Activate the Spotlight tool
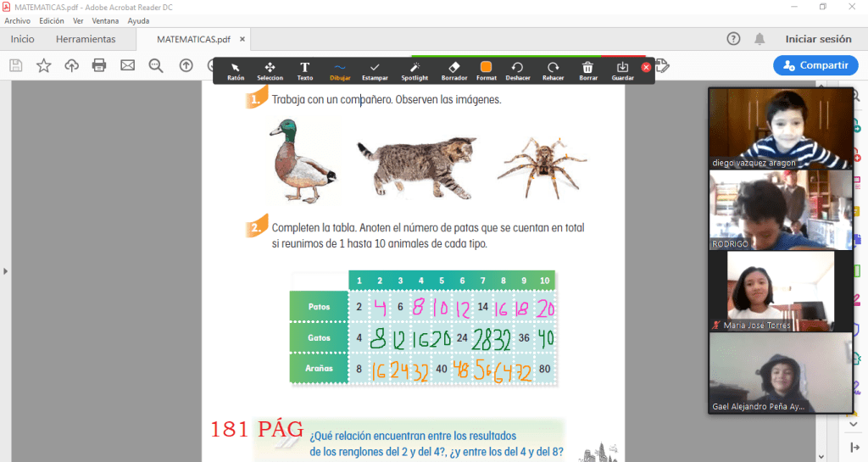The width and height of the screenshot is (868, 462). tap(415, 70)
